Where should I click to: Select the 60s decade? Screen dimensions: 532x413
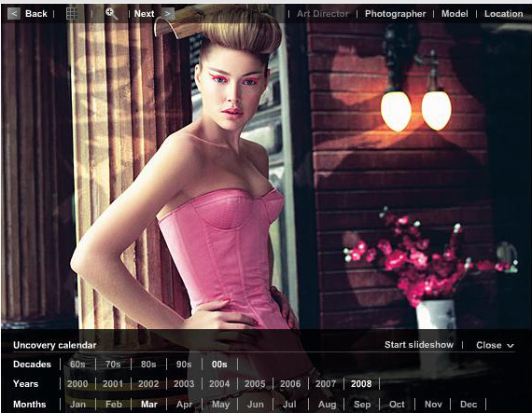tap(77, 365)
